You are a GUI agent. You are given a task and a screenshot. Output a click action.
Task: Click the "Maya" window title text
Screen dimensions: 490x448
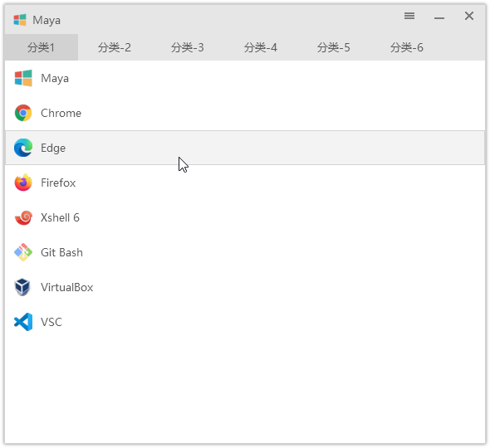[x=47, y=20]
